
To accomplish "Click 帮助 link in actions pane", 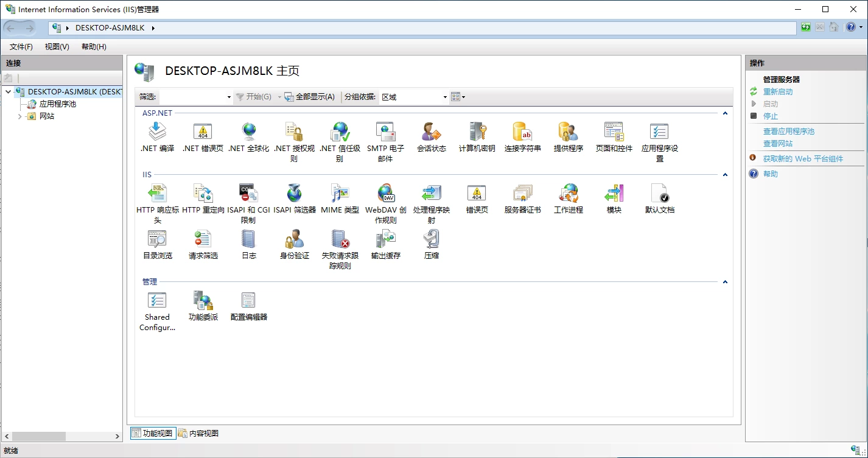I will click(771, 174).
